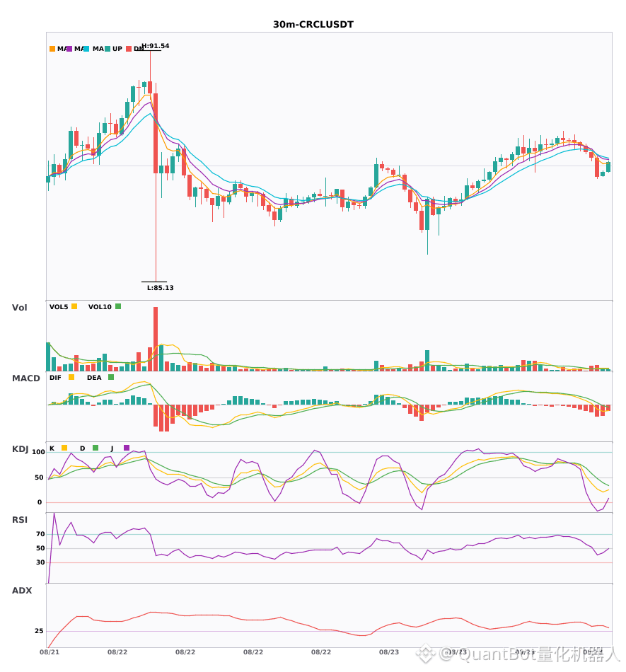The width and height of the screenshot is (626, 672).
Task: Click the KDJ axis value 100
Action: [x=38, y=452]
